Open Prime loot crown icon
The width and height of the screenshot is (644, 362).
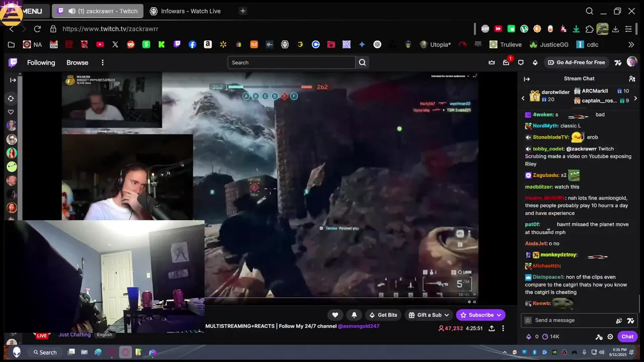(x=492, y=62)
